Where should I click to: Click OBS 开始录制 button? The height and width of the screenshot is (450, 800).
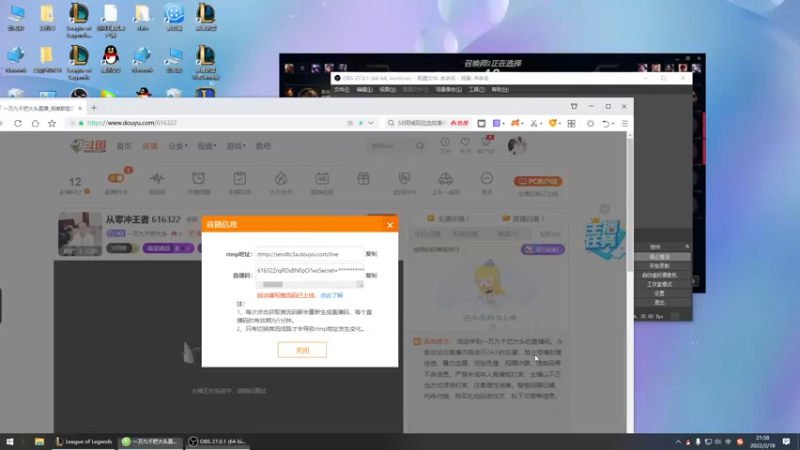(x=659, y=266)
